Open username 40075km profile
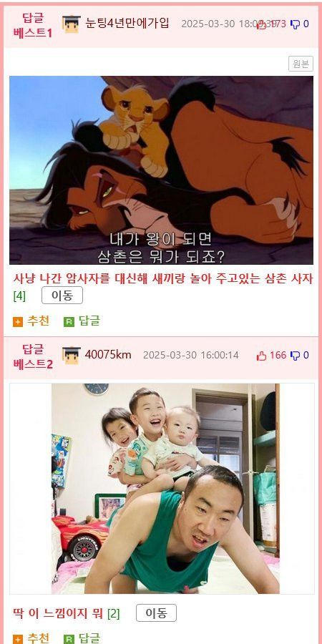This screenshot has height=644, width=322. tap(108, 355)
